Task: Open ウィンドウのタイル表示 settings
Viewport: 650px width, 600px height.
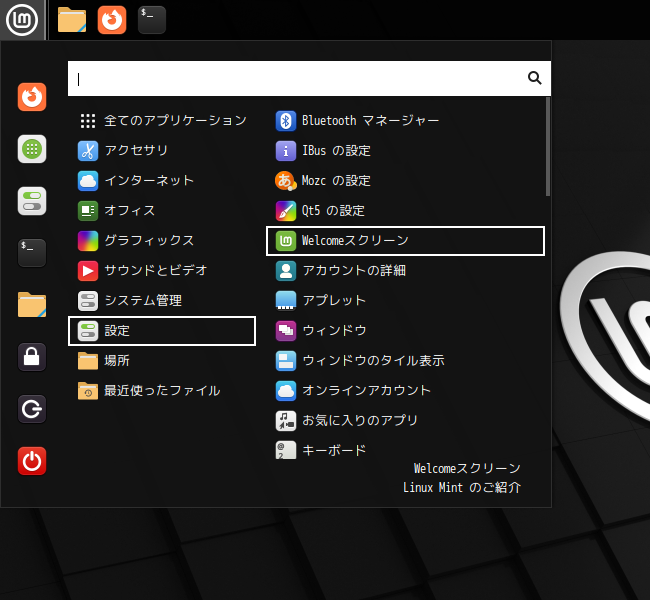Action: 405,361
